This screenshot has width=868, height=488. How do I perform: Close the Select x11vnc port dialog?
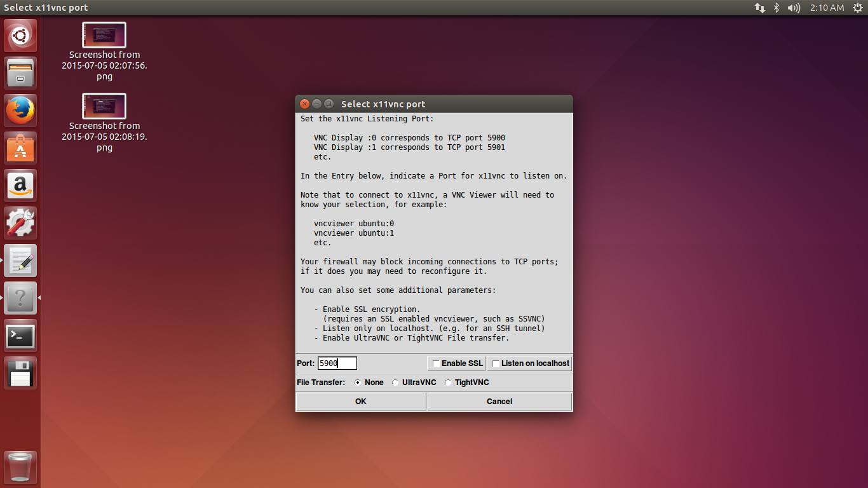[x=305, y=104]
